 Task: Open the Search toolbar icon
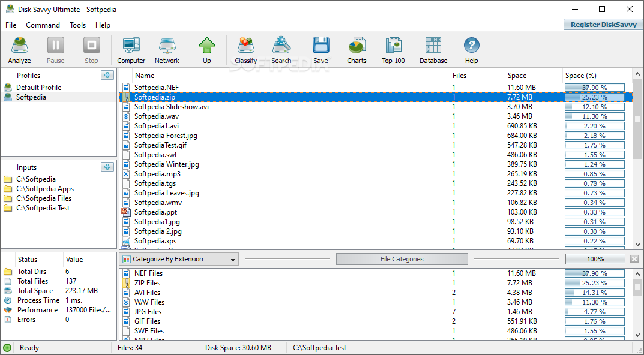[x=281, y=45]
